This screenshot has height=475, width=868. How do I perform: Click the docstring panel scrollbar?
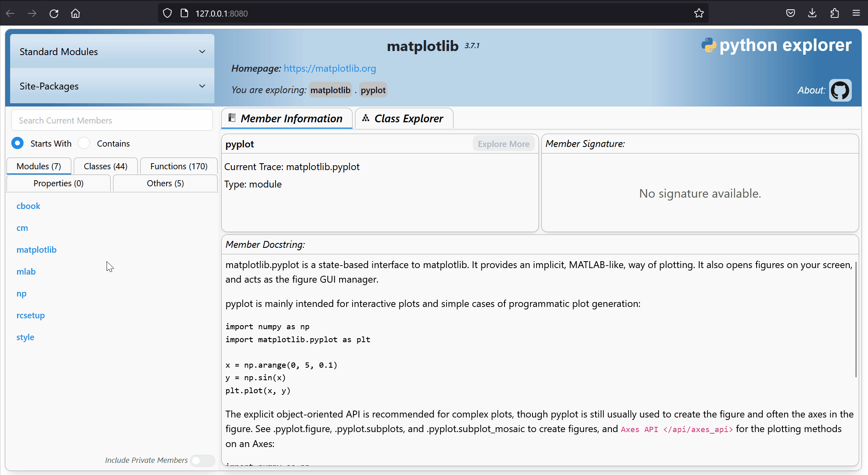(856, 320)
